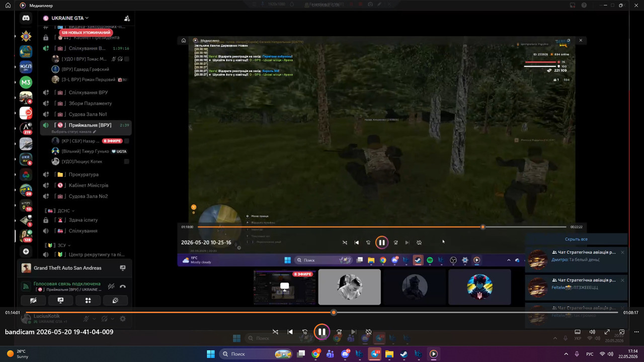Image resolution: width=644 pixels, height=362 pixels.
Task: Open outer player volume control
Action: [x=592, y=332]
